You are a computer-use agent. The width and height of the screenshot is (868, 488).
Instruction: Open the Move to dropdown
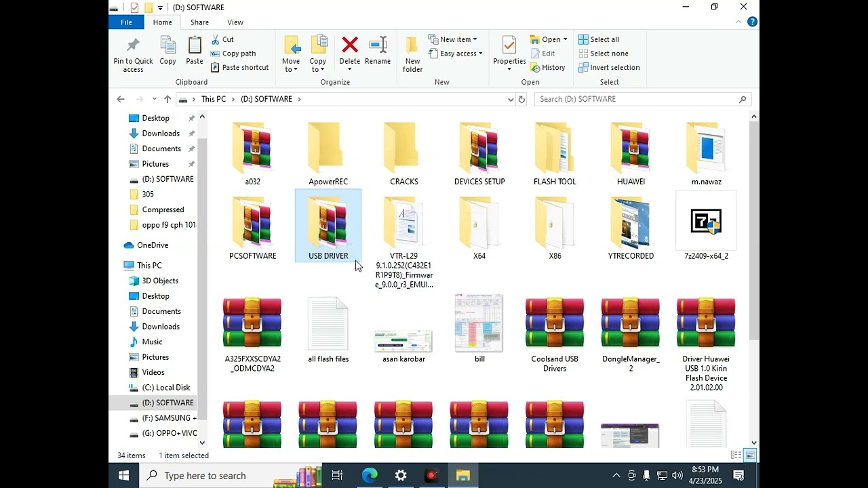tap(291, 69)
